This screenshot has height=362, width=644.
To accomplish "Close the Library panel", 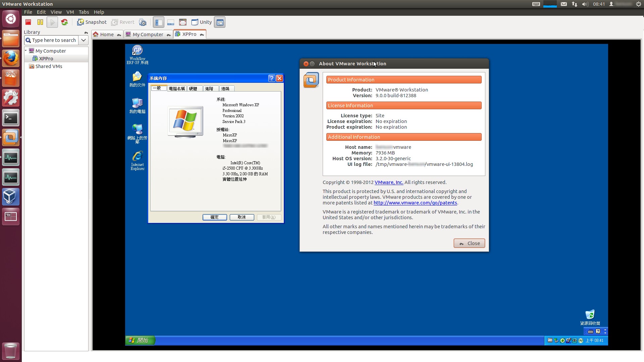I will coord(86,33).
